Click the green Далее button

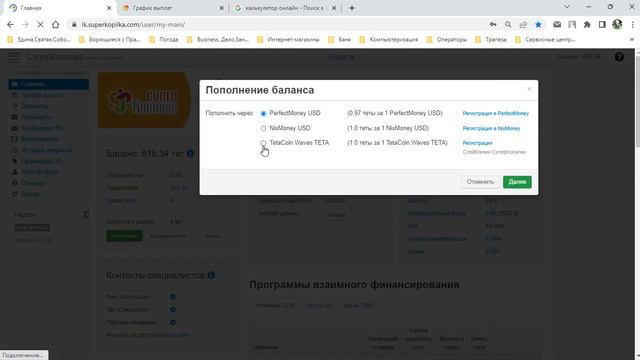coord(517,182)
